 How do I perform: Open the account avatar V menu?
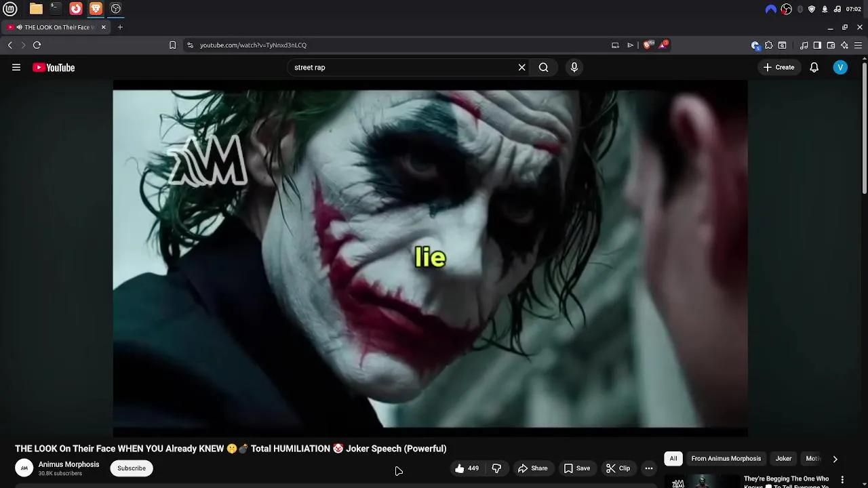[840, 67]
